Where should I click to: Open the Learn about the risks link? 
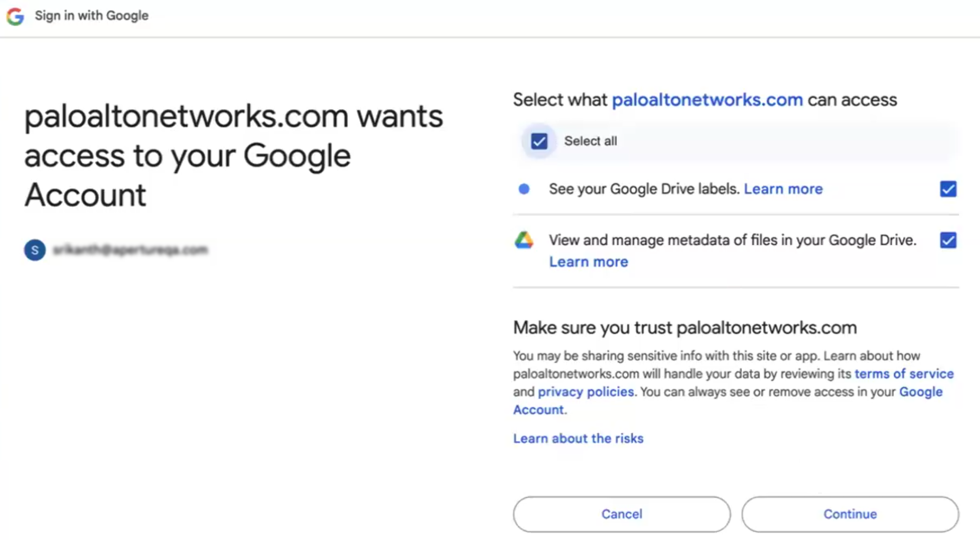click(578, 439)
